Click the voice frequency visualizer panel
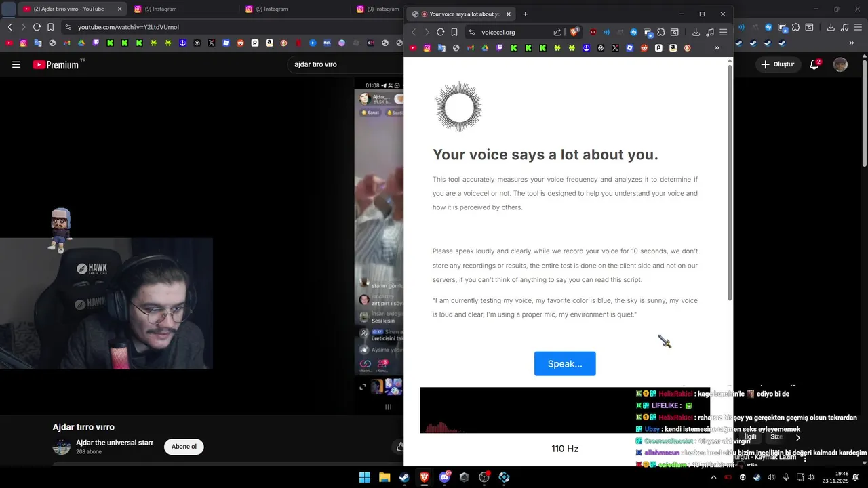 coord(565,410)
